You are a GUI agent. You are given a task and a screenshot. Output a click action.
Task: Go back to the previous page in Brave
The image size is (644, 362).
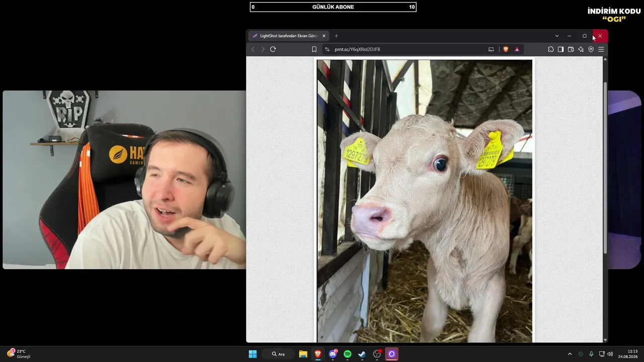[x=253, y=49]
